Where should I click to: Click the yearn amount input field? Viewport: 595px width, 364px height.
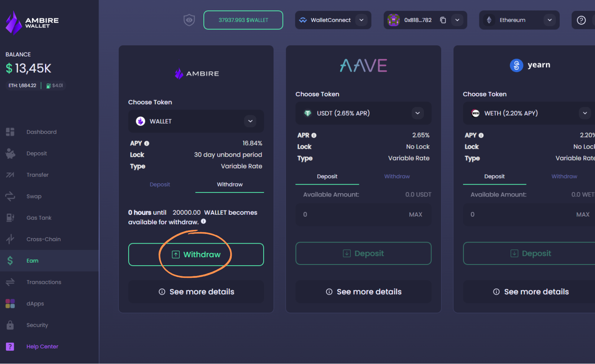coord(529,214)
